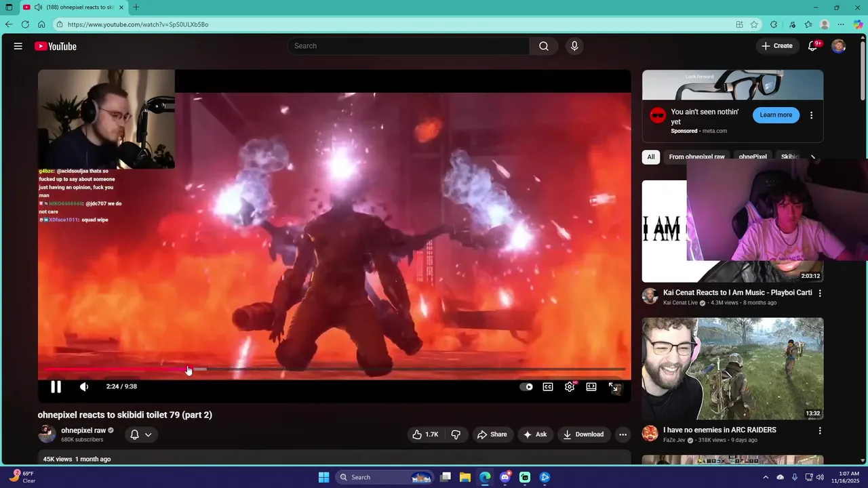The image size is (868, 488).
Task: Select the From ohnepixel raw chip
Action: point(696,157)
